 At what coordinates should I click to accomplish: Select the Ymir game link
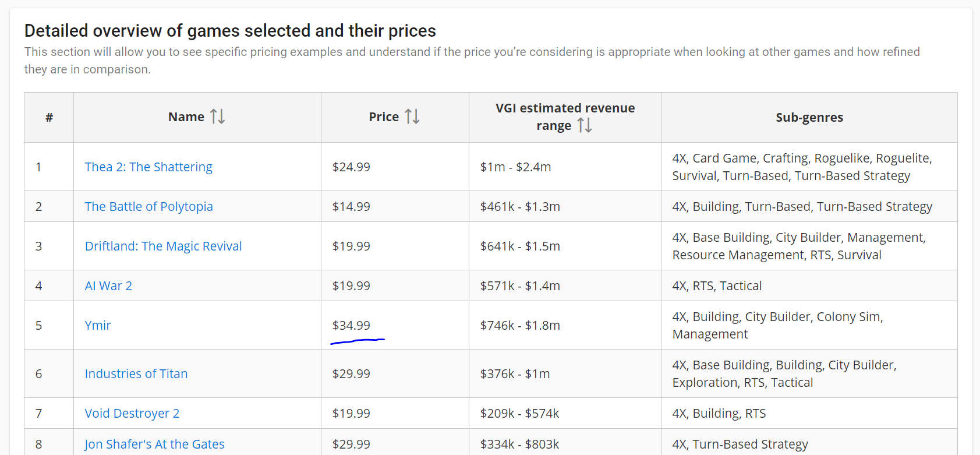tap(97, 325)
